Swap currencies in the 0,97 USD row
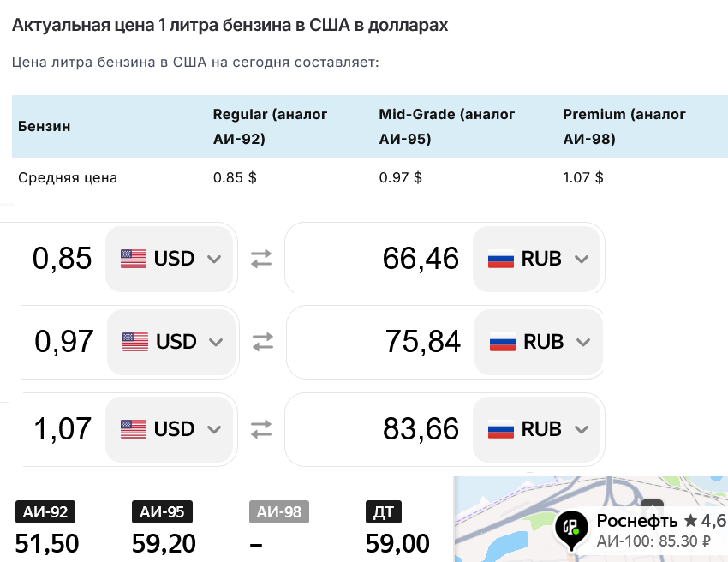The height and width of the screenshot is (562, 728). (263, 342)
